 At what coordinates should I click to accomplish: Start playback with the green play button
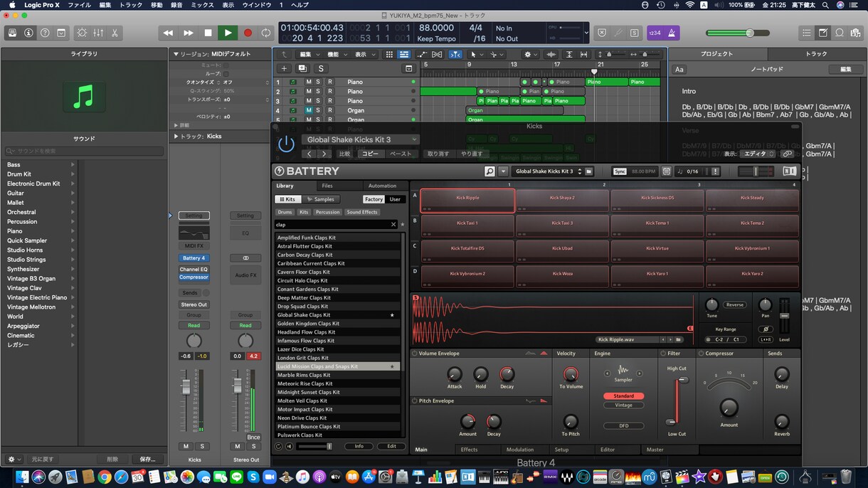click(x=228, y=33)
